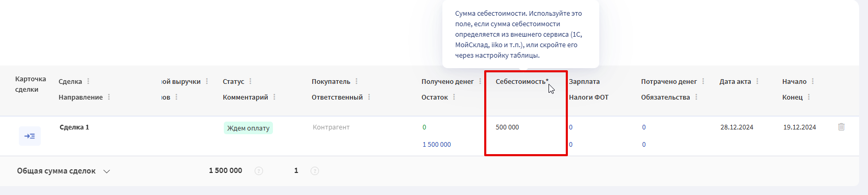The image size is (868, 195).
Task: Open column menu dots beside Статус
Action: click(250, 81)
